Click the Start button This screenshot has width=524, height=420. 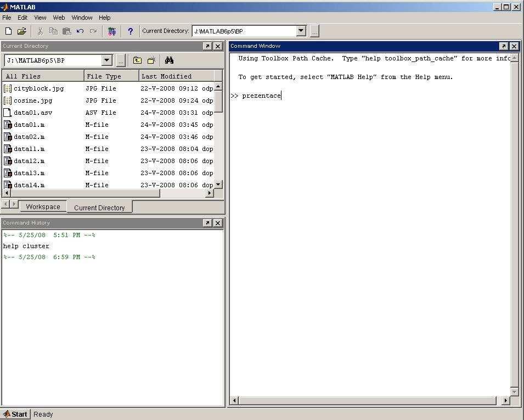point(16,415)
